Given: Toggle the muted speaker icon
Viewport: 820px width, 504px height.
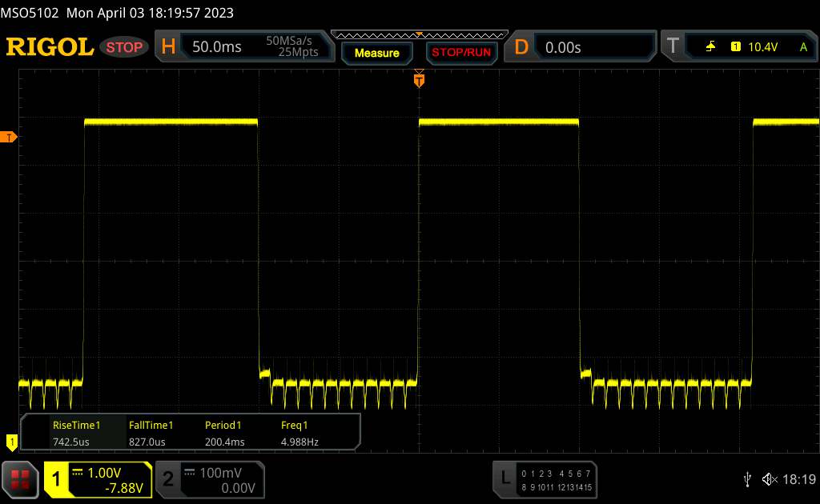Looking at the screenshot, I should coord(770,479).
